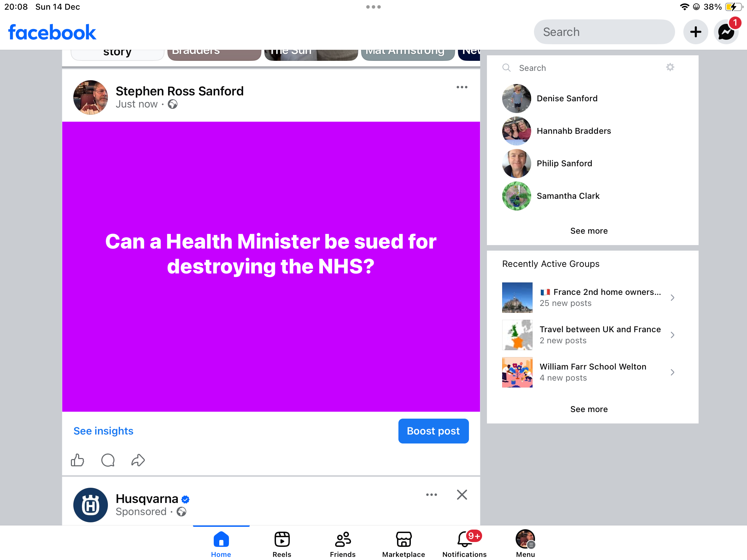Open the See insights link

pyautogui.click(x=103, y=431)
